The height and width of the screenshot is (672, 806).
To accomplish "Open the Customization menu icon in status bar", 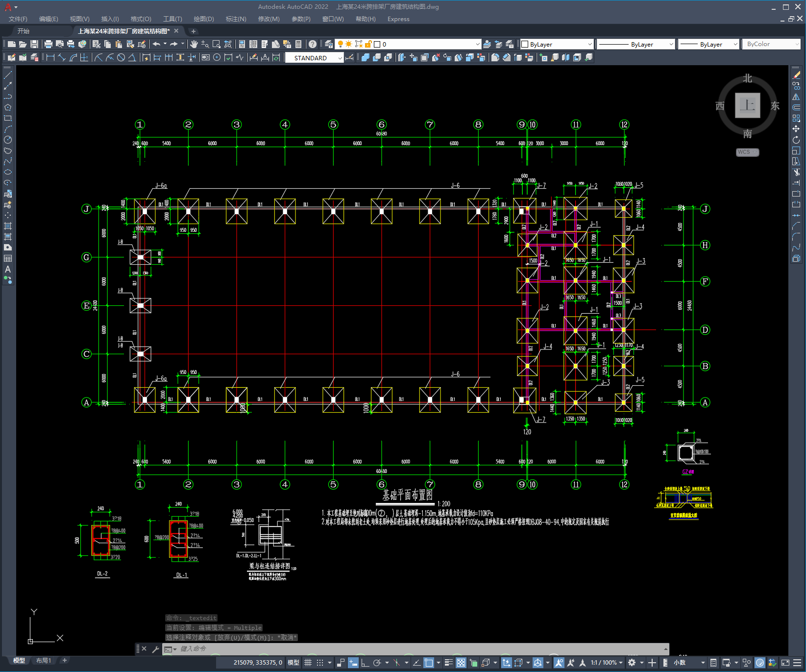I will 797,663.
